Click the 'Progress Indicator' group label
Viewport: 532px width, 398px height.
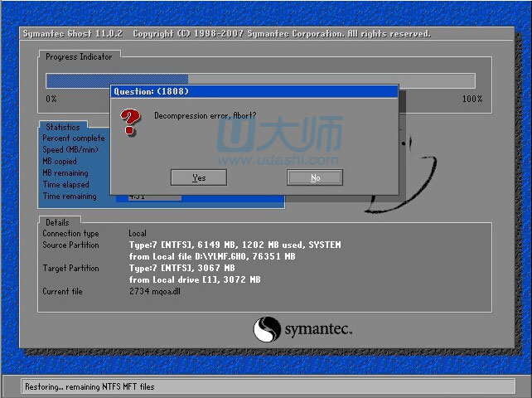pos(79,56)
